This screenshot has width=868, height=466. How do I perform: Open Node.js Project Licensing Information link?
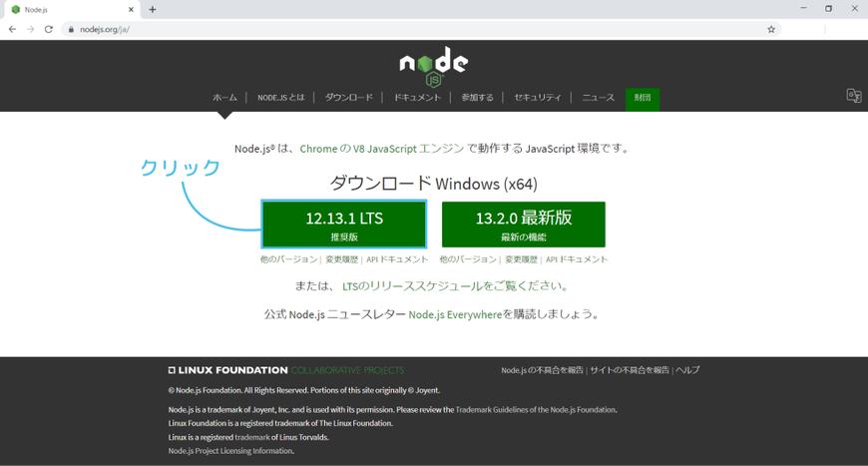click(230, 450)
